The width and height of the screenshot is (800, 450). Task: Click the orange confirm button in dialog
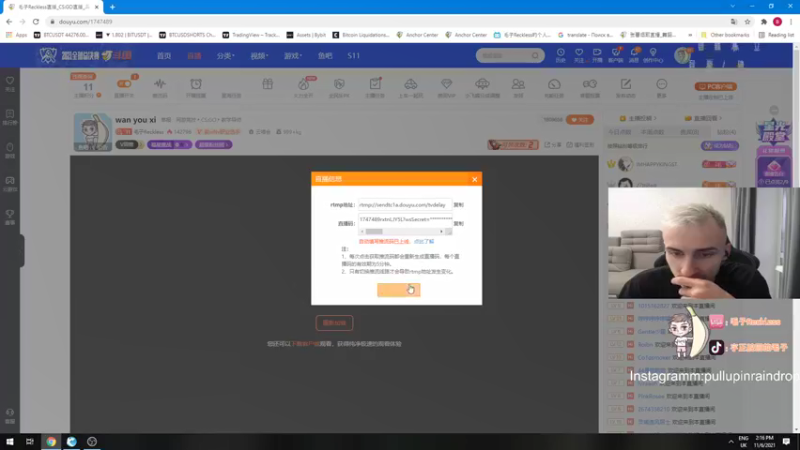pyautogui.click(x=398, y=290)
